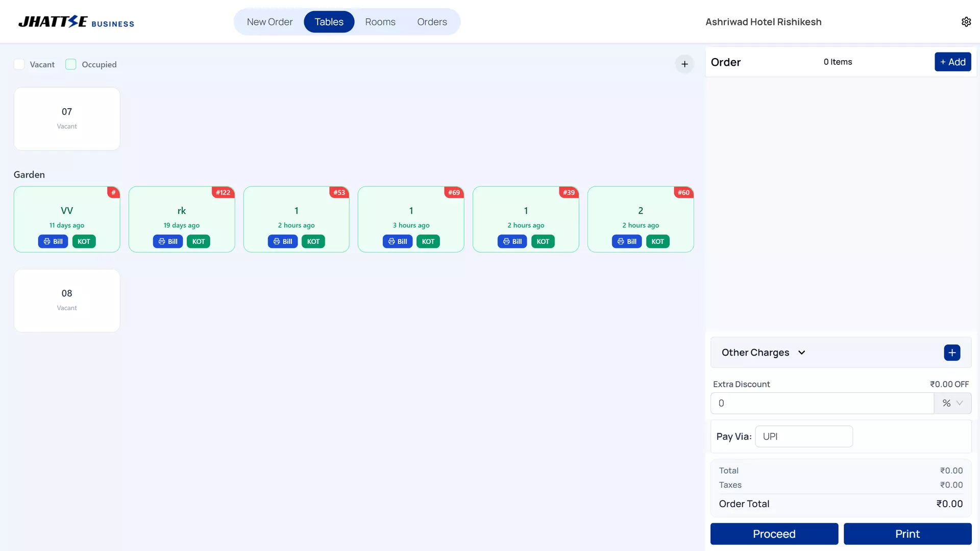Click the 0 Items text

pyautogui.click(x=838, y=62)
